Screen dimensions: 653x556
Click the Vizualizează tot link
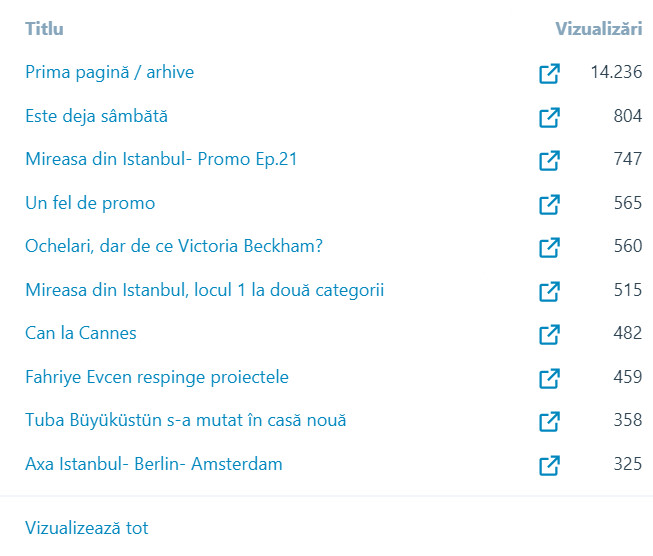click(x=87, y=528)
